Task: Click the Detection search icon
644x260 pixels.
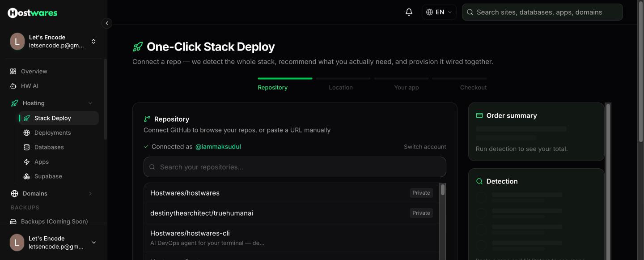Action: click(479, 181)
